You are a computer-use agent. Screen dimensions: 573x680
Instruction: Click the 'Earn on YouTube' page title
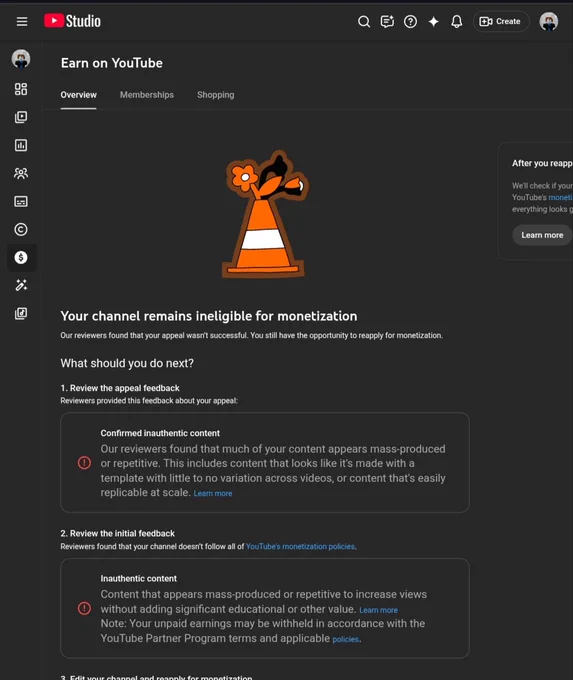pos(111,63)
